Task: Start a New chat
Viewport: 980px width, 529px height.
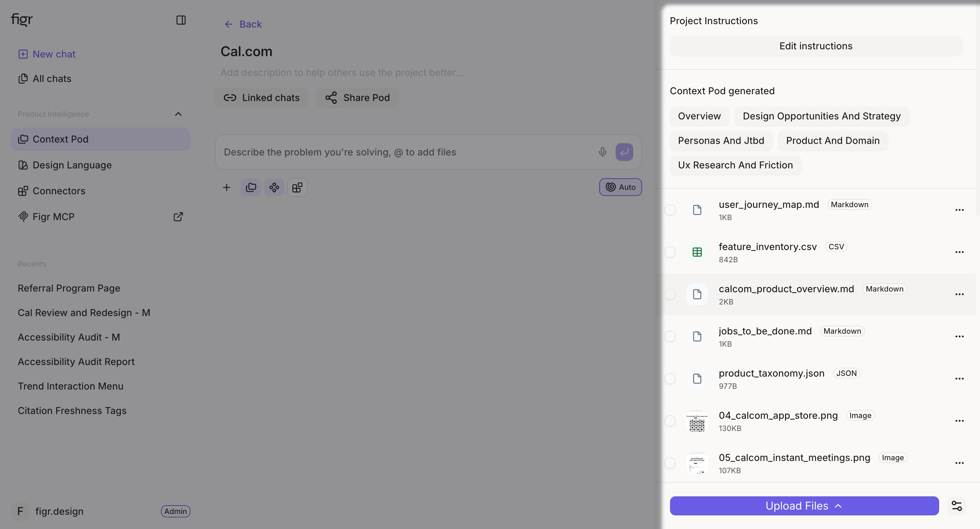Action: click(x=47, y=54)
